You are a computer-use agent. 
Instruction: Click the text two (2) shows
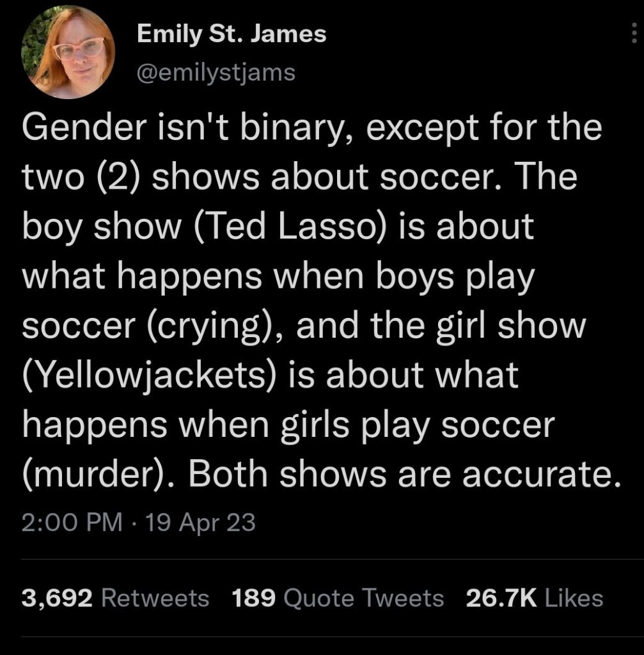[141, 177]
